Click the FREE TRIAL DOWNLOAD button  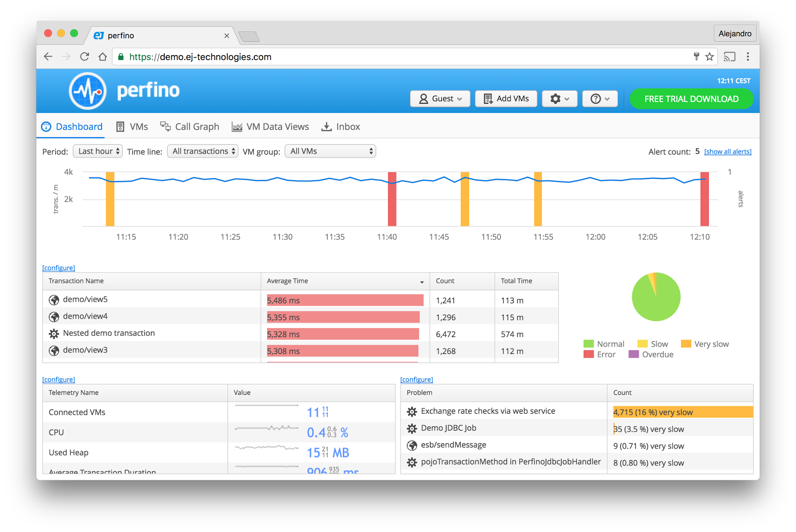click(691, 99)
